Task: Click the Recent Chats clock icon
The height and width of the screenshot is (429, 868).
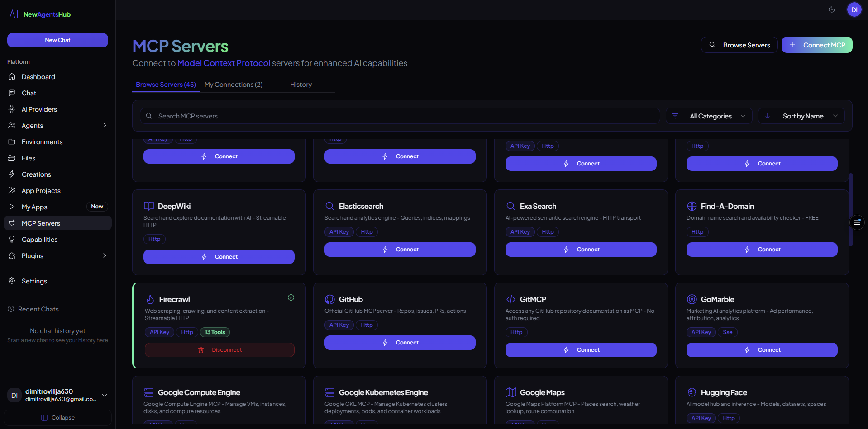Action: pos(11,309)
